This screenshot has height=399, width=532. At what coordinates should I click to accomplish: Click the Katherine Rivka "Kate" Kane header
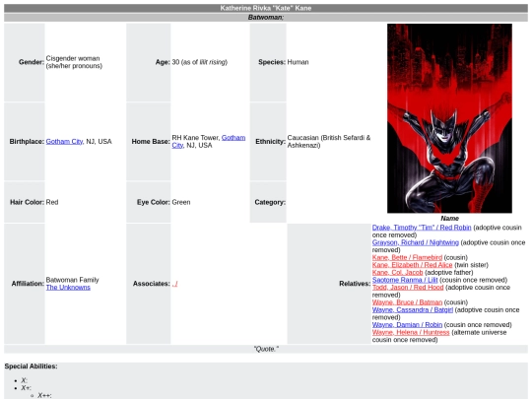coord(266,8)
